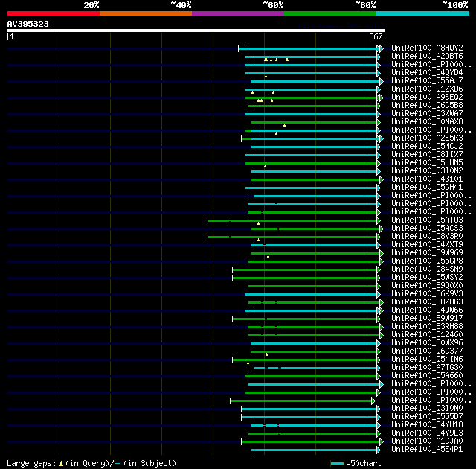Select the UniRef100_C4QYD4 label

tap(427, 73)
